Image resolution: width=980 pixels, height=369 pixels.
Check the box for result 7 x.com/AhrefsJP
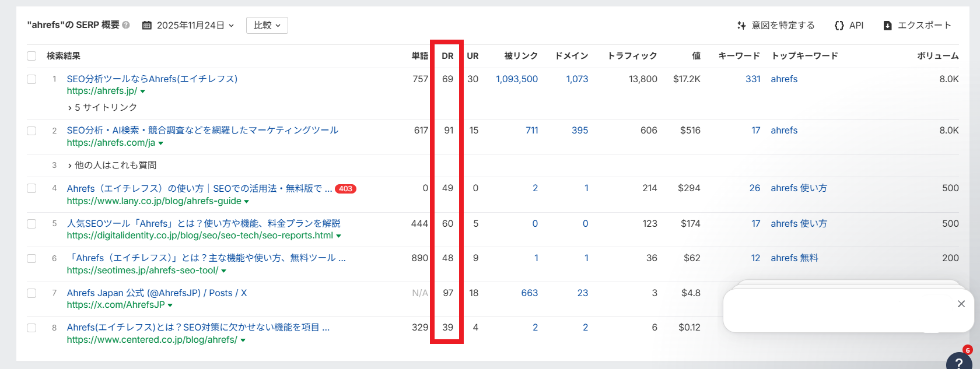click(32, 293)
